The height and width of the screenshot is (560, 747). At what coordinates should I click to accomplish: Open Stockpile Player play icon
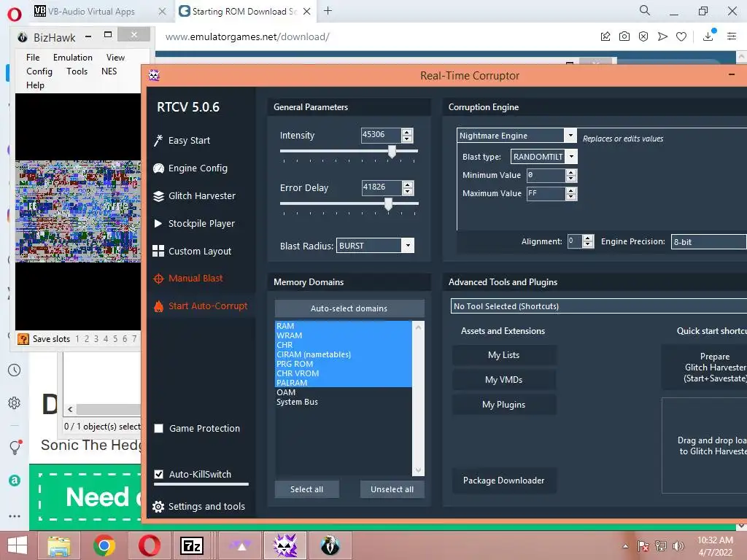(158, 223)
